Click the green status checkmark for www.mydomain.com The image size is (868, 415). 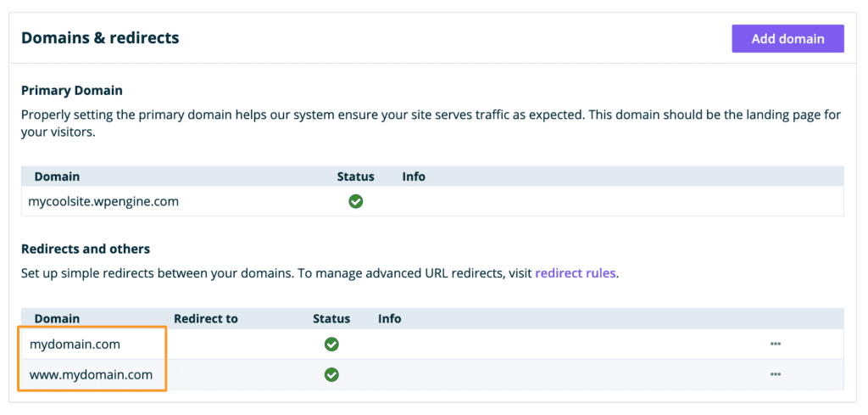pos(331,374)
